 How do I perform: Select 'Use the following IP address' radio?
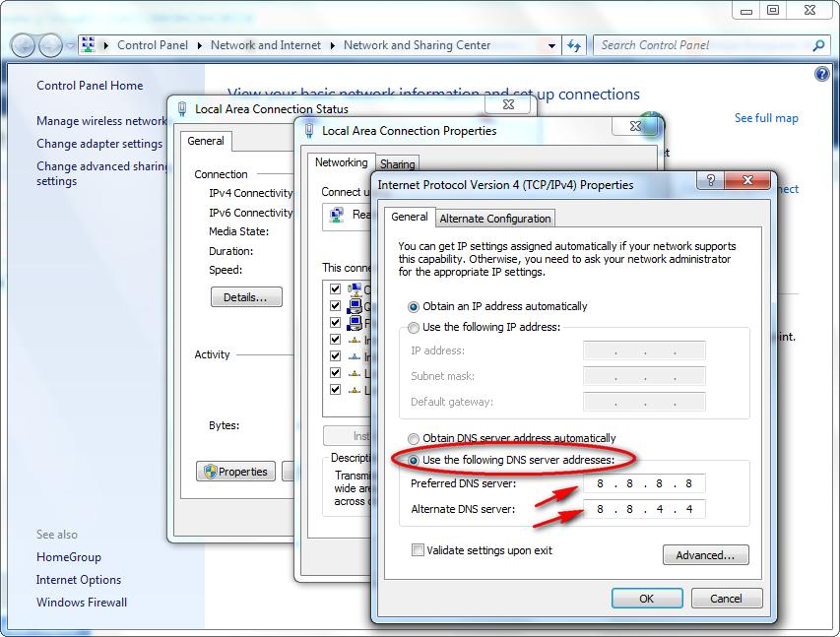[413, 327]
